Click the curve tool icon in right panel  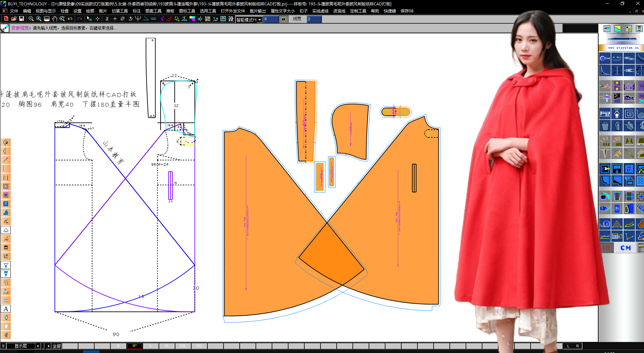point(605,70)
